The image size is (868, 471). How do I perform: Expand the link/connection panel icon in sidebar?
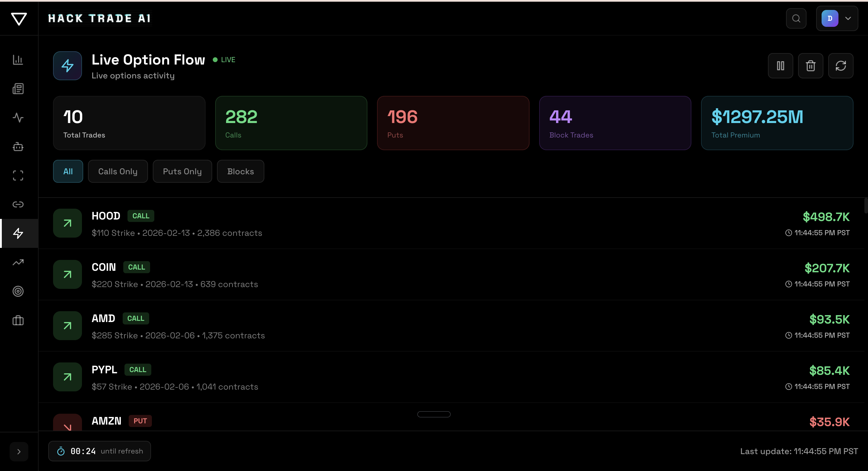[x=18, y=204]
